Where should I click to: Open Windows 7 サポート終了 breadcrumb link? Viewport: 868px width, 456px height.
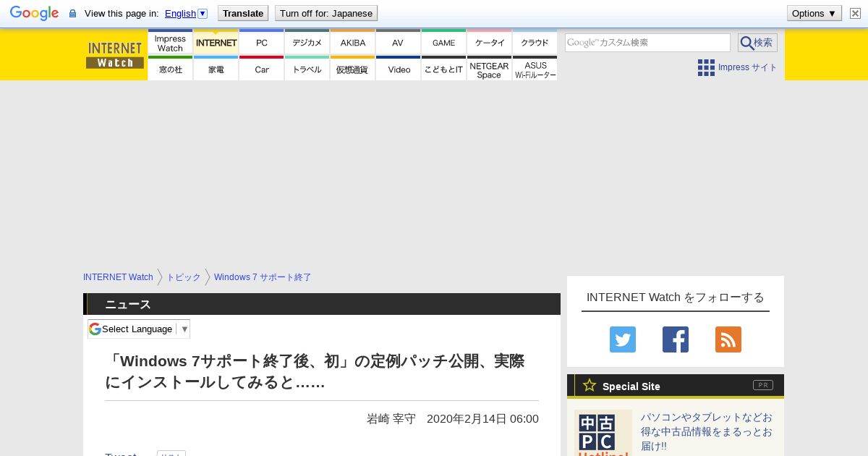pyautogui.click(x=263, y=277)
